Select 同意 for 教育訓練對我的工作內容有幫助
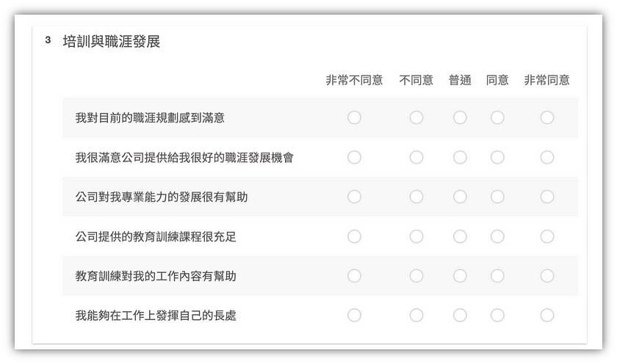 [497, 275]
